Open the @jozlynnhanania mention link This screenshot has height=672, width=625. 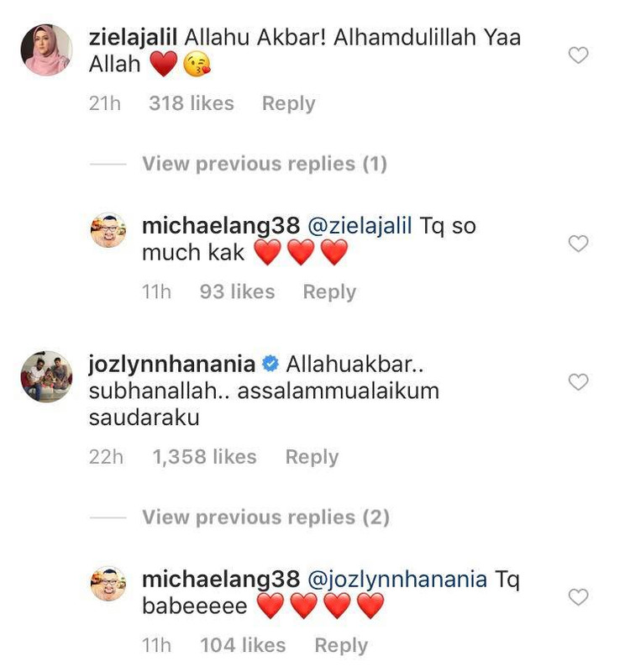(x=397, y=580)
